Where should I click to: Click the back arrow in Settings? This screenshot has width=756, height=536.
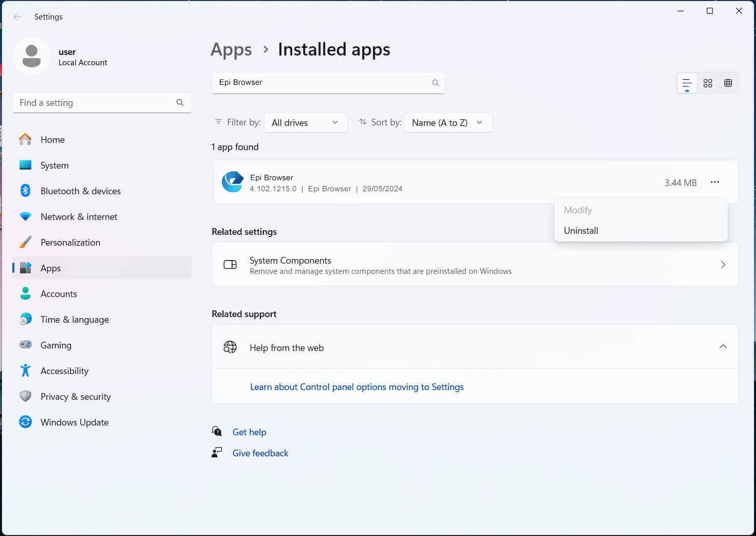(x=17, y=17)
